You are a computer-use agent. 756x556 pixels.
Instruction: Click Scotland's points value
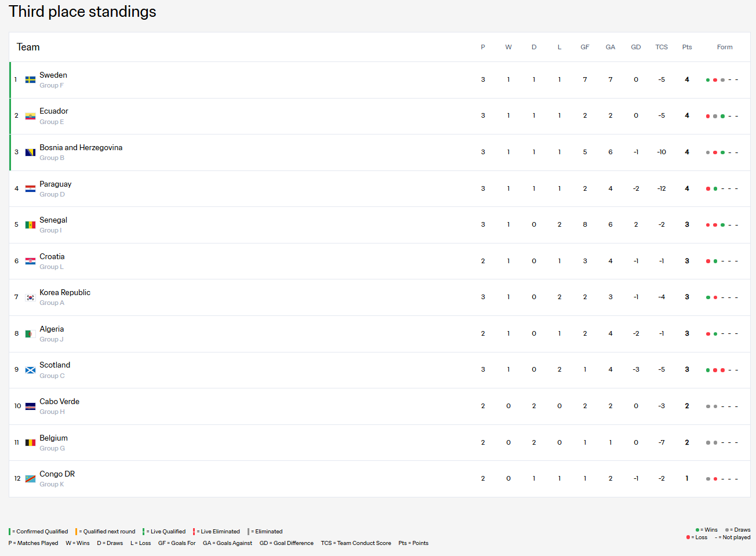coord(687,369)
